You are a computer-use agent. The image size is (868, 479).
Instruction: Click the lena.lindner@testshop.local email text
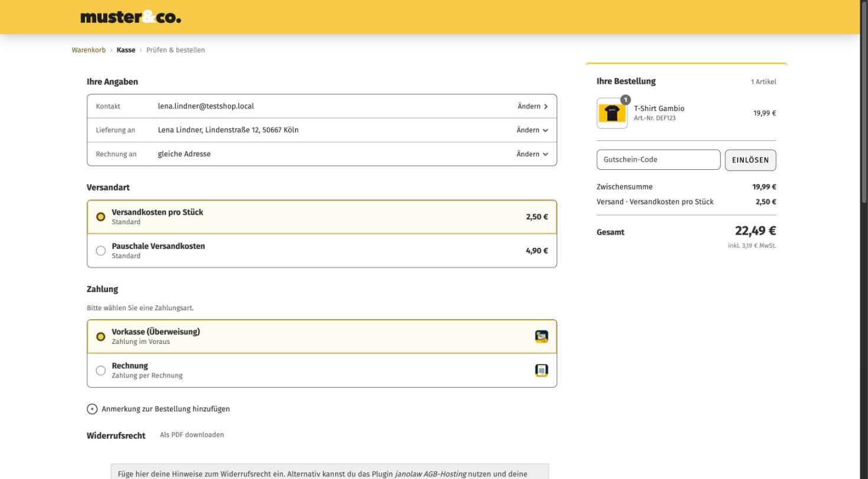point(206,106)
